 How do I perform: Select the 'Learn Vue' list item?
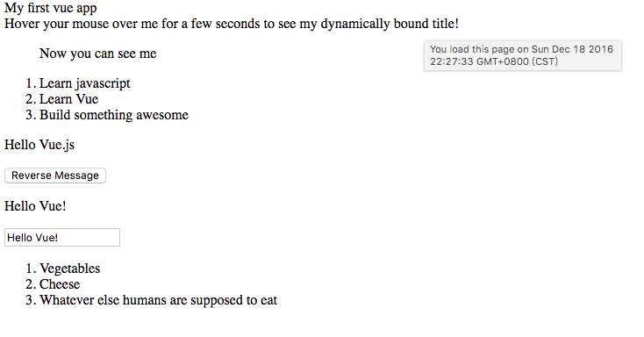pos(68,99)
